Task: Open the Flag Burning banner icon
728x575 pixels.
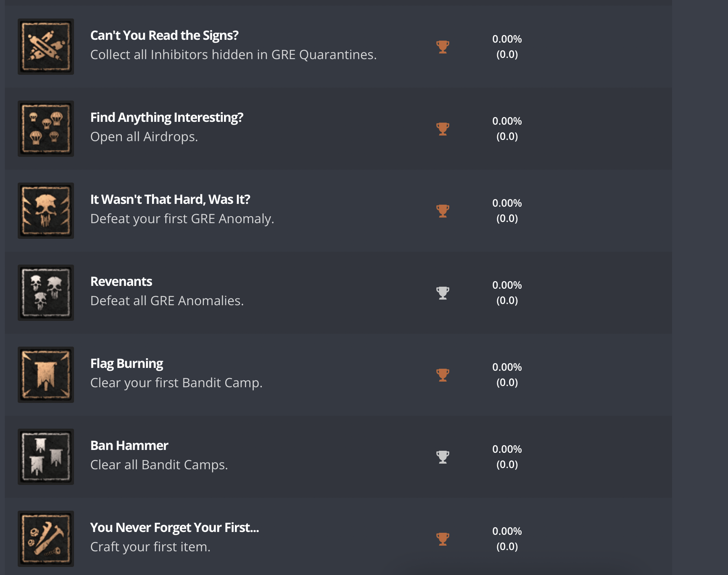Action: point(46,375)
